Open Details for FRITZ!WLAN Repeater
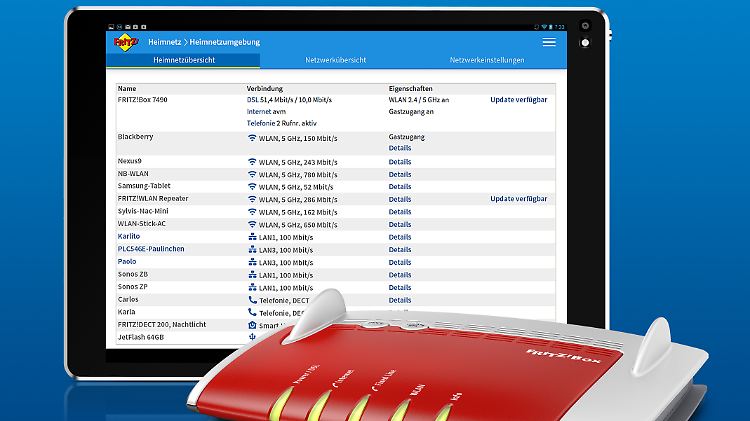Screen dimensions: 750x421 pos(400,199)
